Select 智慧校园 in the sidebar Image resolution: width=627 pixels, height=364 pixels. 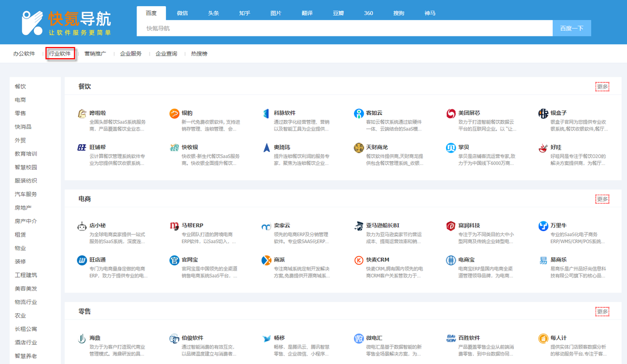click(x=26, y=167)
